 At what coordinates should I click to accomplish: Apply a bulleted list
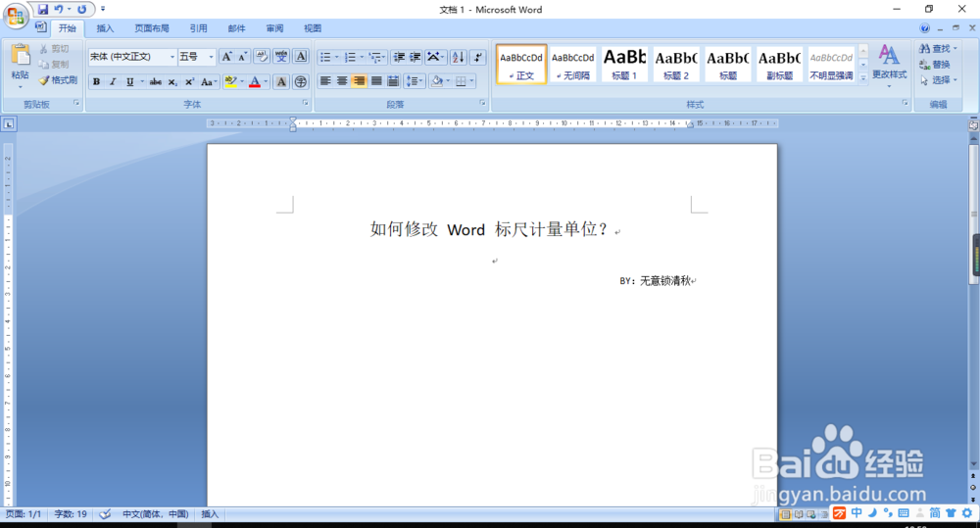coord(325,58)
